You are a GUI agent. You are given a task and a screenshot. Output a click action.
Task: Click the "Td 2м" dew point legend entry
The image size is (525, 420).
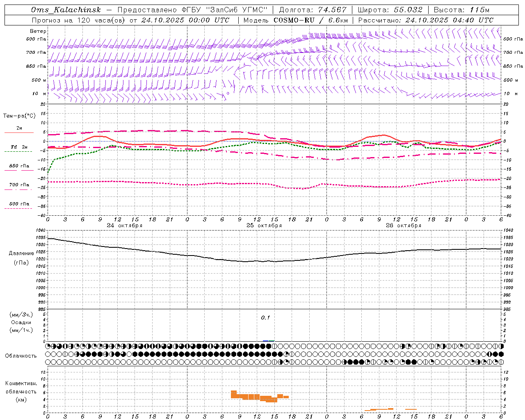19,147
